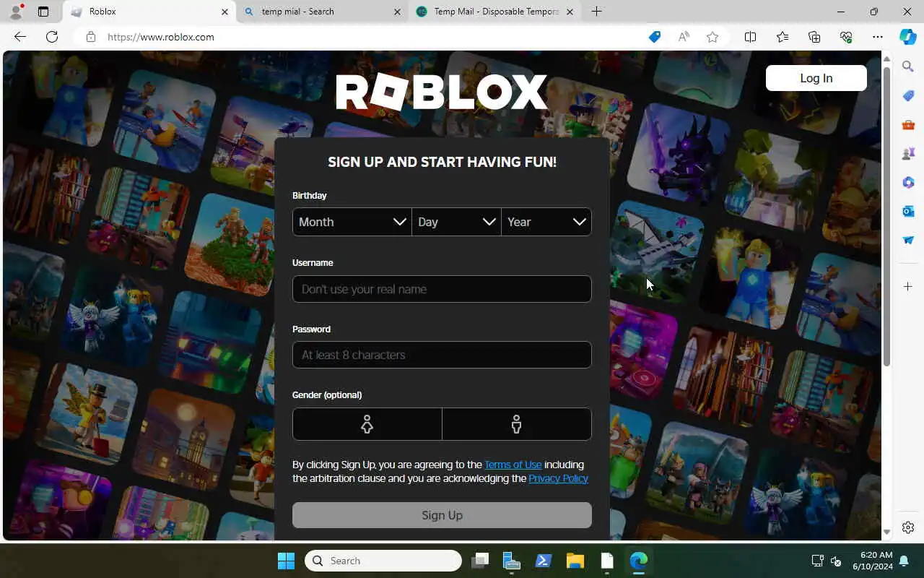This screenshot has width=924, height=578.
Task: Refresh the Roblox page
Action: pos(52,37)
